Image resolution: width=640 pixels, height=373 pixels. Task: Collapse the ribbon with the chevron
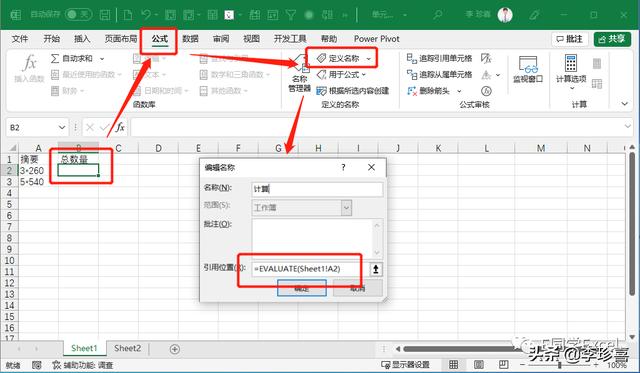[624, 104]
